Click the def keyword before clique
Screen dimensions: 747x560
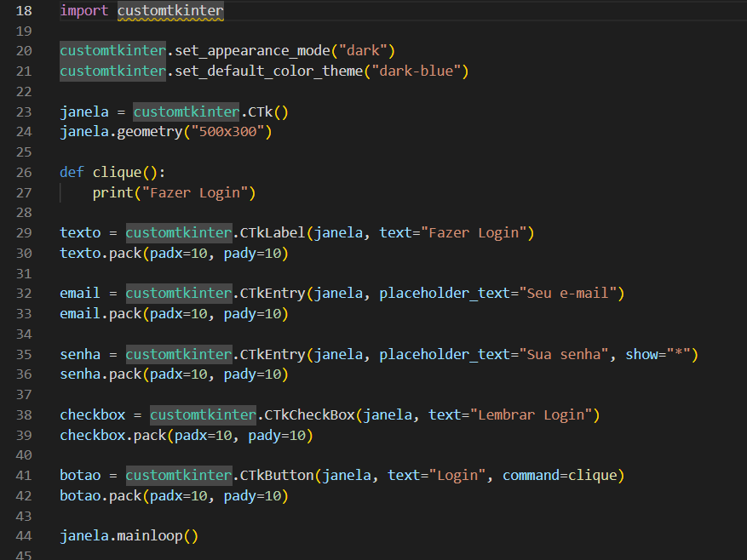point(72,172)
